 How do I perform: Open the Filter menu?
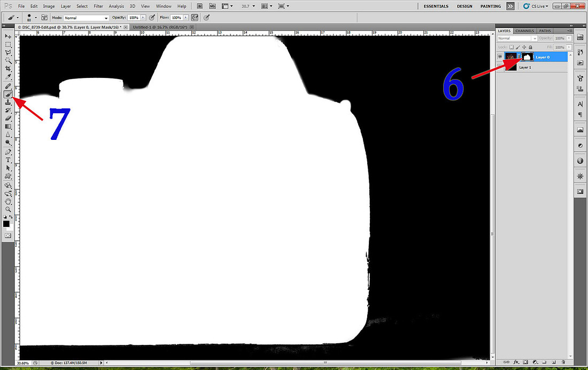[x=98, y=6]
